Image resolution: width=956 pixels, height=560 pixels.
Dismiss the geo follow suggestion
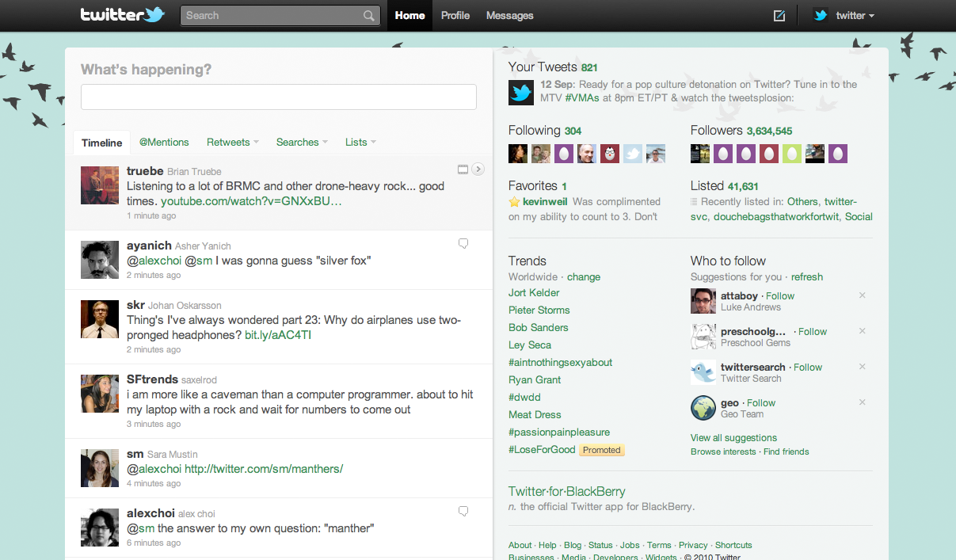863,402
